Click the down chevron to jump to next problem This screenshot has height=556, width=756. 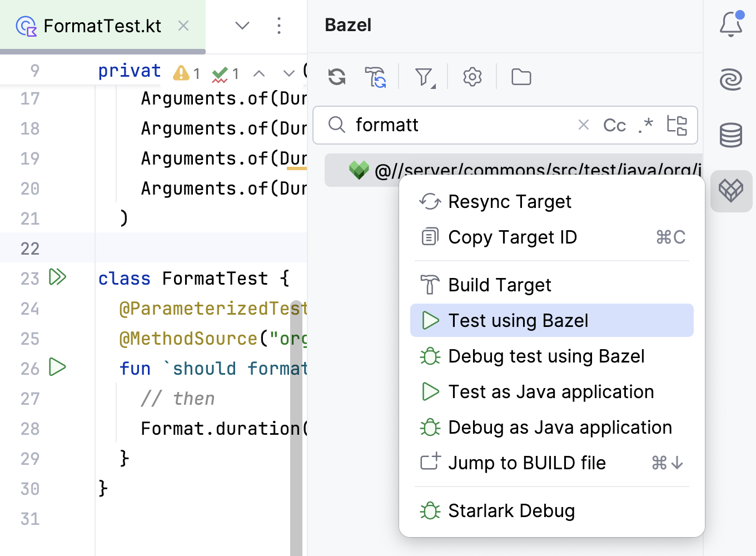[288, 73]
